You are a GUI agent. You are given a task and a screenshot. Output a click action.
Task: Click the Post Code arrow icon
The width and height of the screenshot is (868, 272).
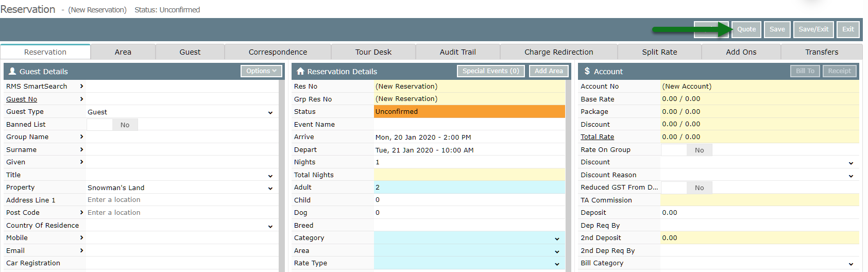click(x=81, y=212)
